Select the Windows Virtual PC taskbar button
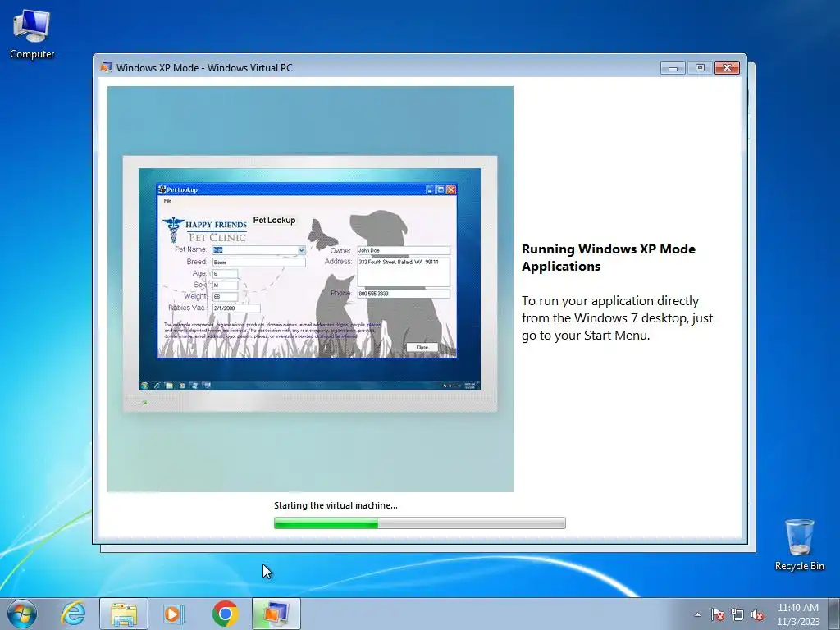The width and height of the screenshot is (840, 630). tap(276, 614)
